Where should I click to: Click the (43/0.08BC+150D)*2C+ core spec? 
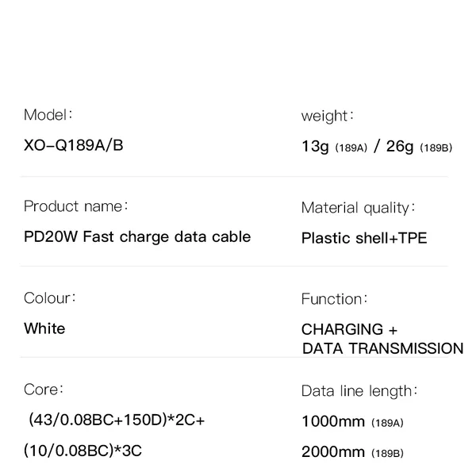(117, 420)
